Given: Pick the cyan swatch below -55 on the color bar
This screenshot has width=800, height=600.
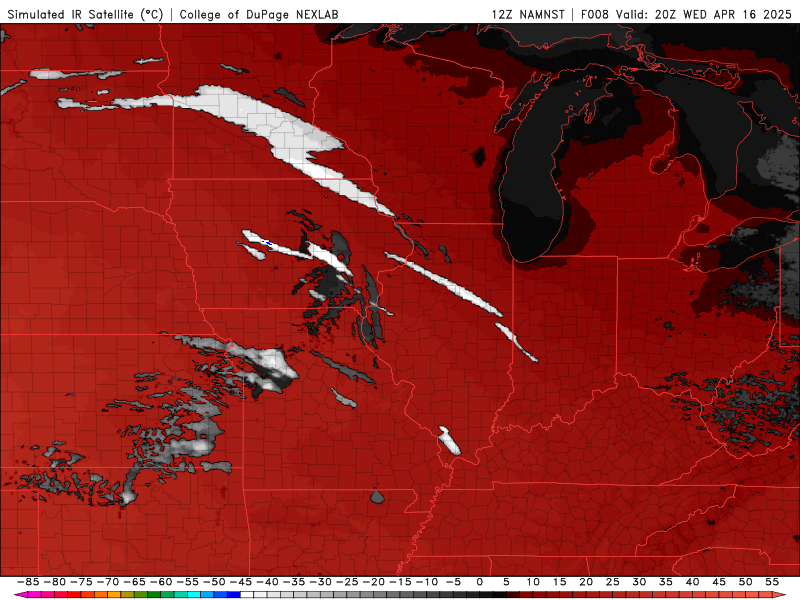Looking at the screenshot, I should tap(194, 595).
